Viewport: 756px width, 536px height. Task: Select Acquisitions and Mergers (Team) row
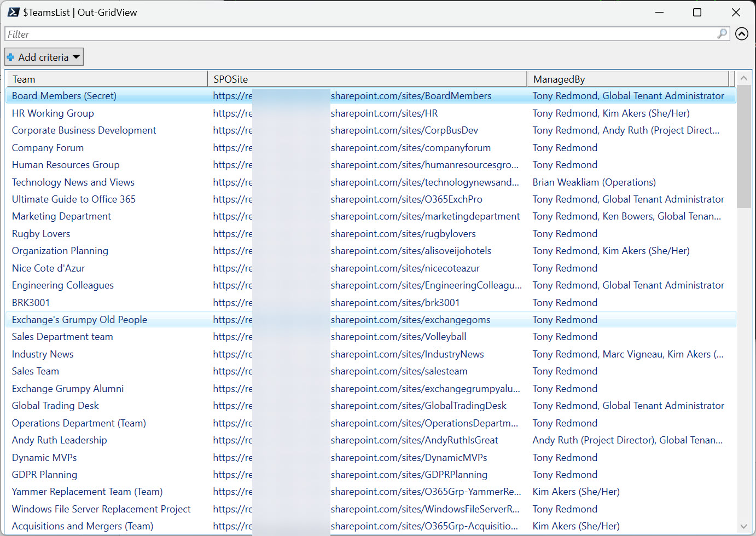pos(371,526)
